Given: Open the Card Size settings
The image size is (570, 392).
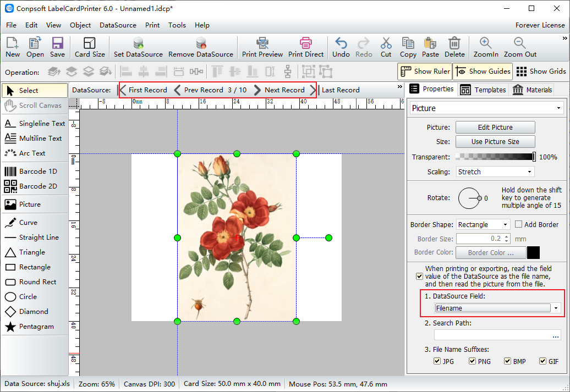Looking at the screenshot, I should 90,47.
